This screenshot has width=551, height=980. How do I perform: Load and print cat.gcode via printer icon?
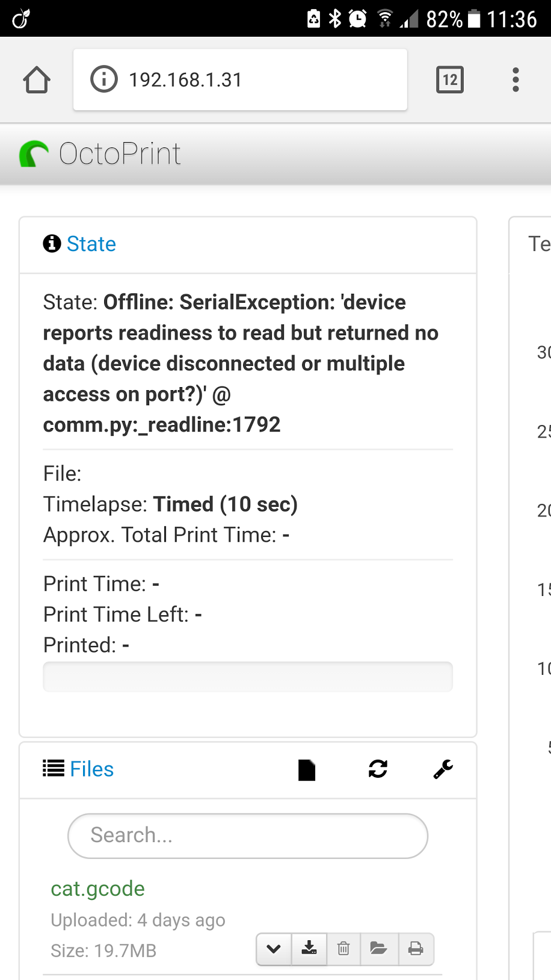[416, 949]
